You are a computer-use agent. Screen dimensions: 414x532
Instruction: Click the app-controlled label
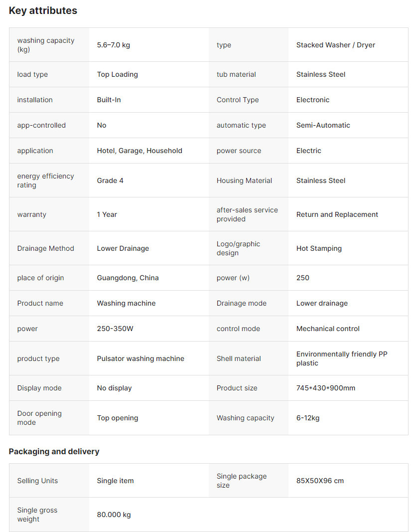point(41,125)
